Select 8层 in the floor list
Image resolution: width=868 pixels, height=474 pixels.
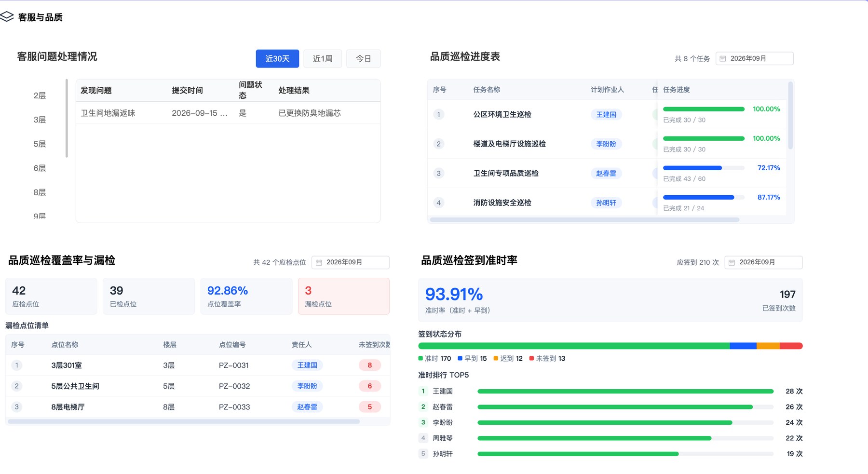click(x=40, y=192)
